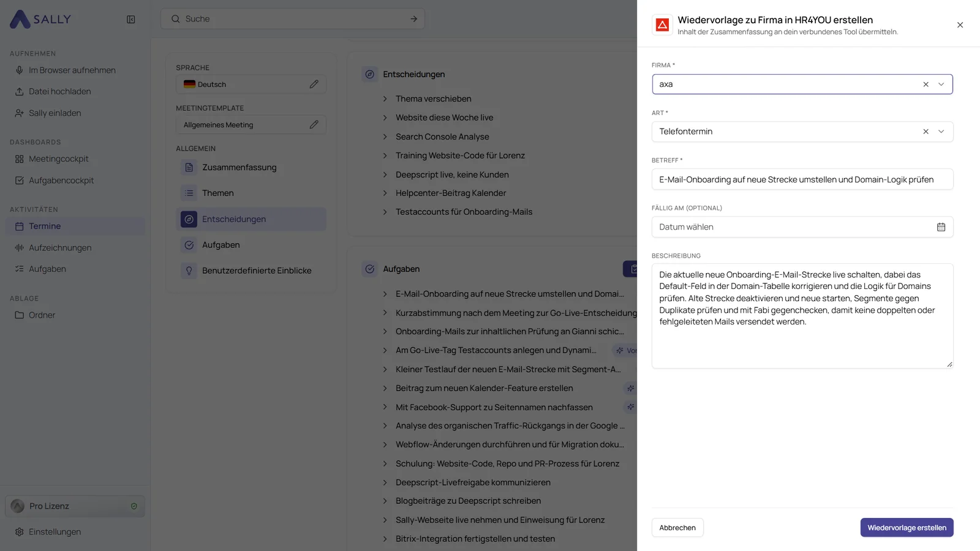This screenshot has height=551, width=980.
Task: Click Wiedervorlage erstellen button
Action: (x=907, y=528)
